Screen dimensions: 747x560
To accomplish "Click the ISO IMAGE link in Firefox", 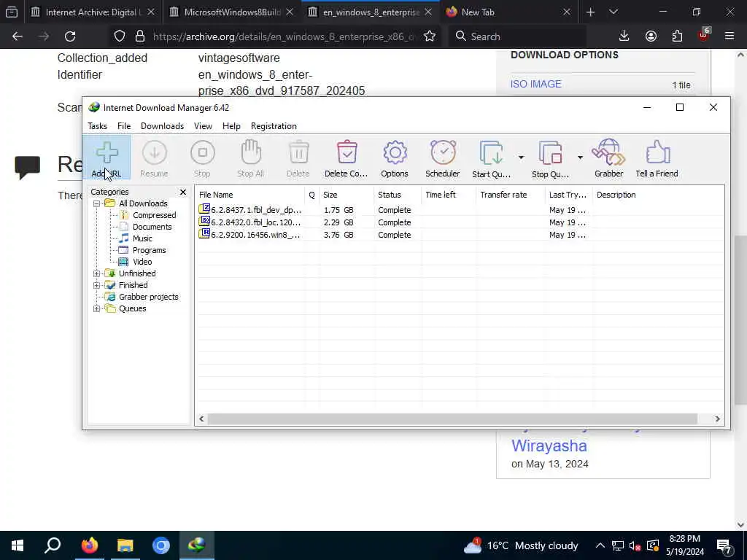I will tap(536, 85).
